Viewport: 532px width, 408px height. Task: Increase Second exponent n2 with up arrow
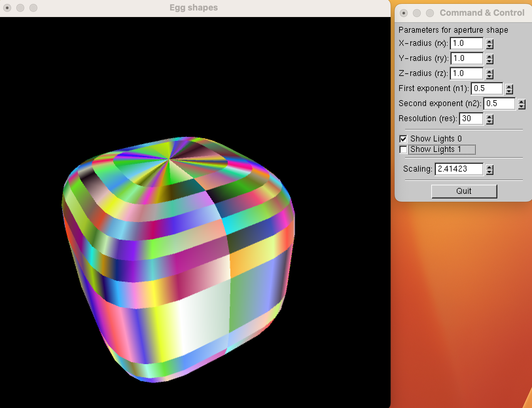[522, 102]
